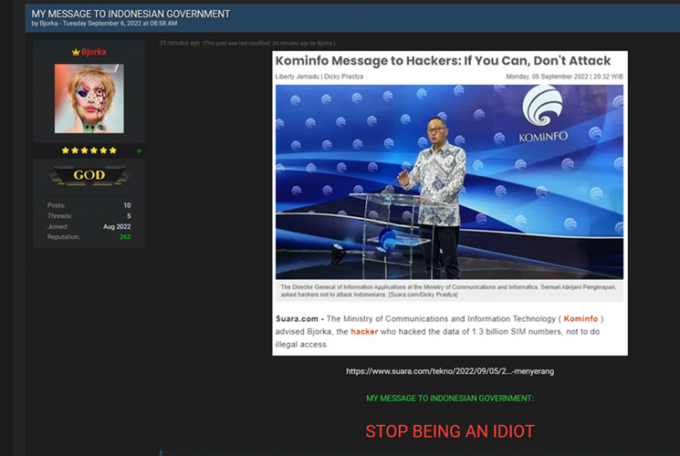This screenshot has height=456, width=680.
Task: Click the article headline Kominfo Message to Hackers
Action: point(442,60)
